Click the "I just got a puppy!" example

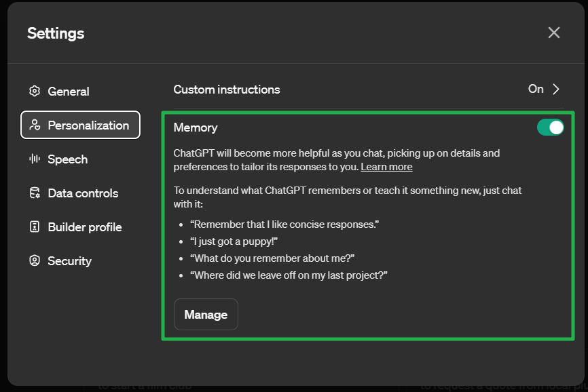[x=234, y=241]
